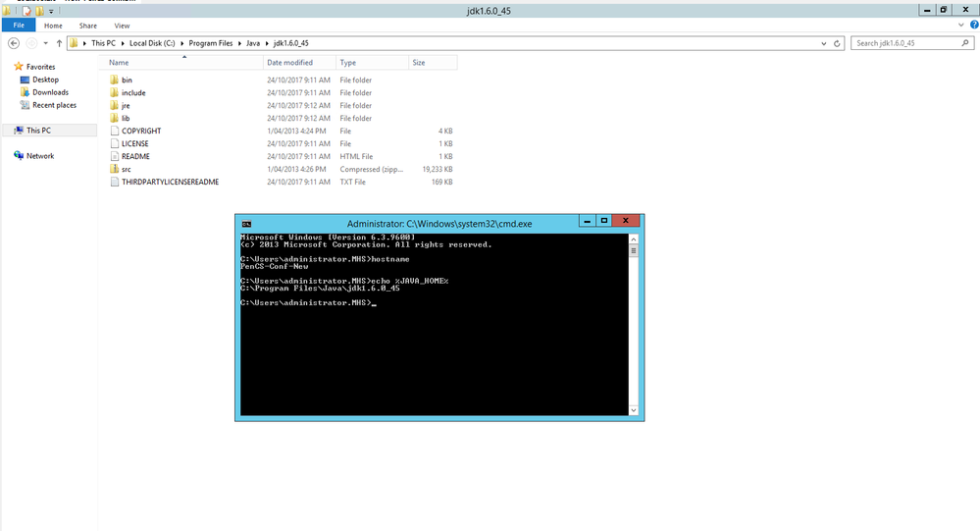The image size is (980, 531).
Task: Click jdk1.6.0_45 breadcrumb segment
Action: (x=290, y=43)
